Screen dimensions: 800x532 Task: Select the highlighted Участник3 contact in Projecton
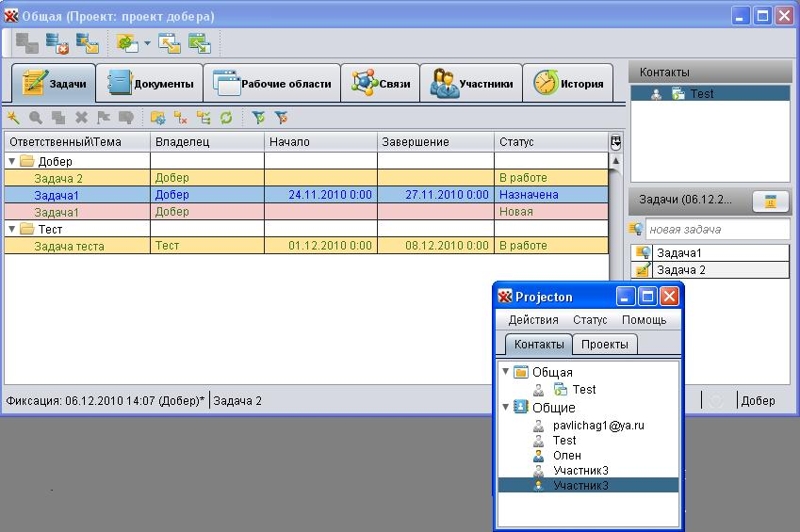pyautogui.click(x=588, y=485)
